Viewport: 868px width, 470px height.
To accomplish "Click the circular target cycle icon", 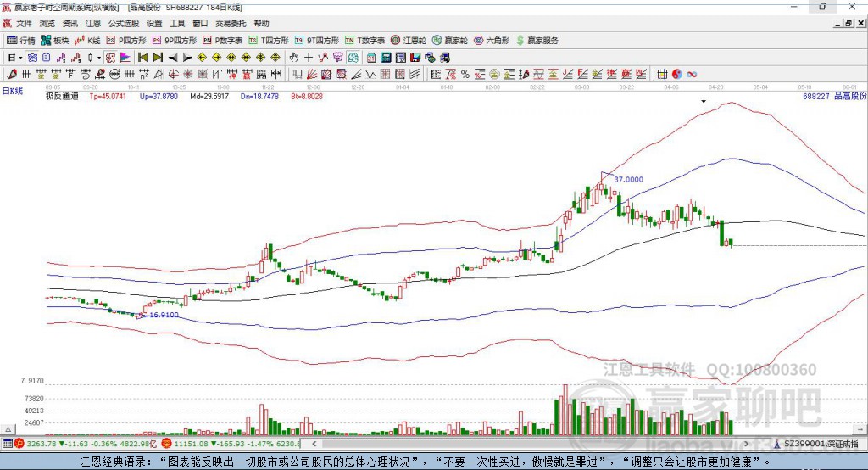I will (173, 75).
